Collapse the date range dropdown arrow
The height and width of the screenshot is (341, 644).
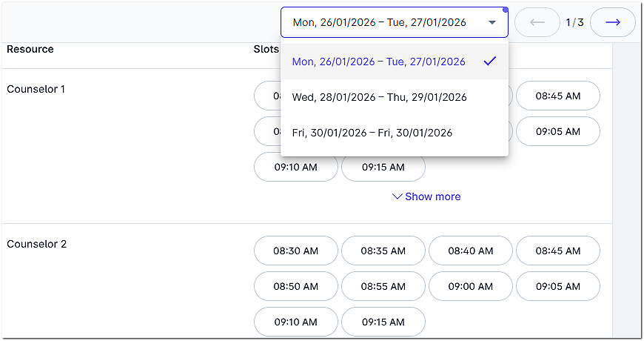coord(492,22)
